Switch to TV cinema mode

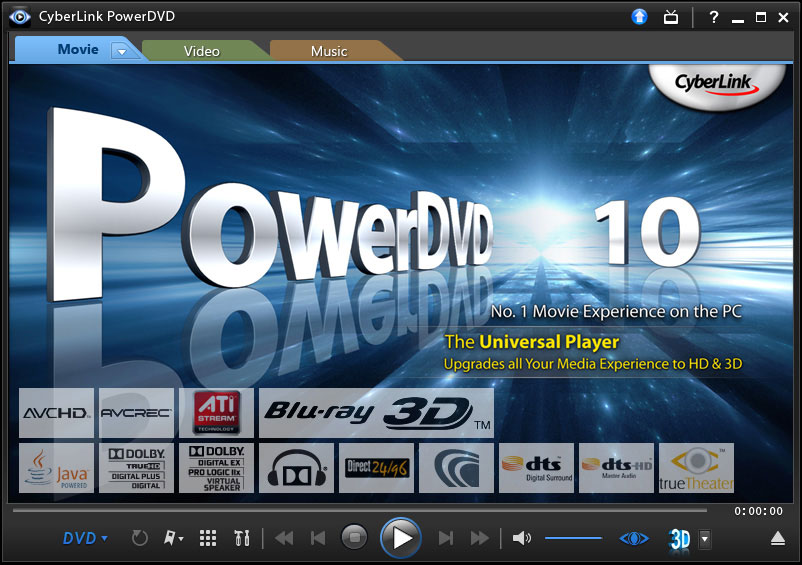click(671, 17)
